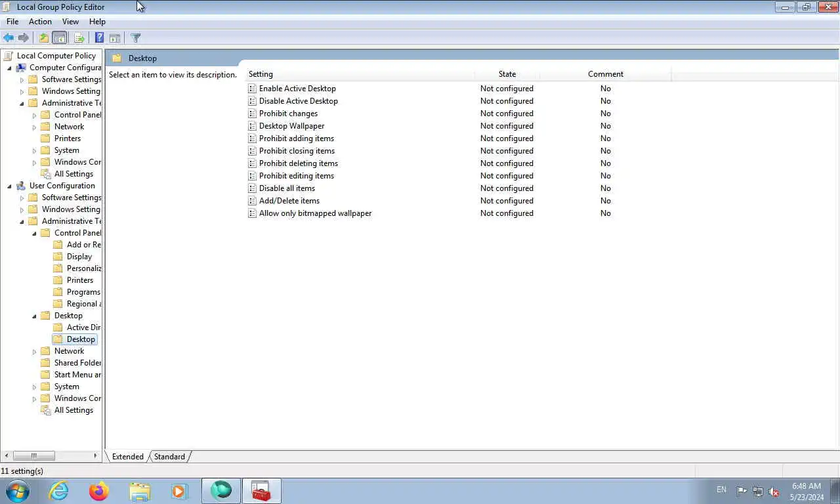Click the EN language indicator
The height and width of the screenshot is (504, 840).
click(721, 490)
